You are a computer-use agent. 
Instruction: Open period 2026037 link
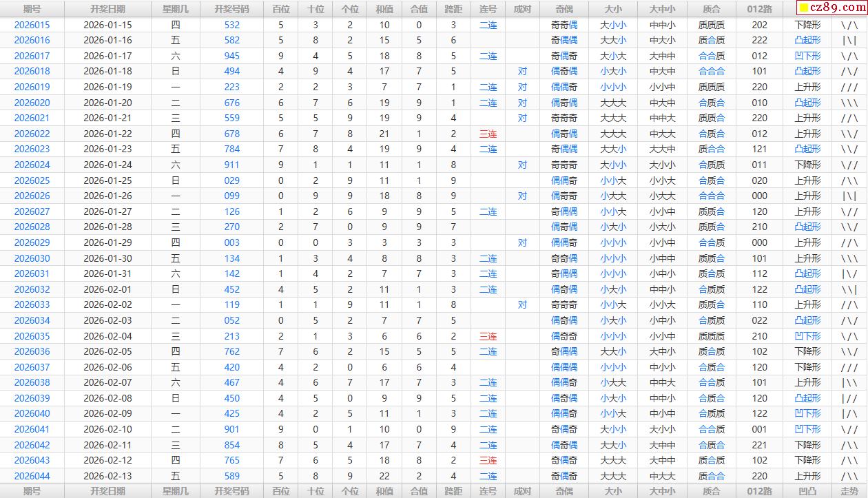point(32,367)
